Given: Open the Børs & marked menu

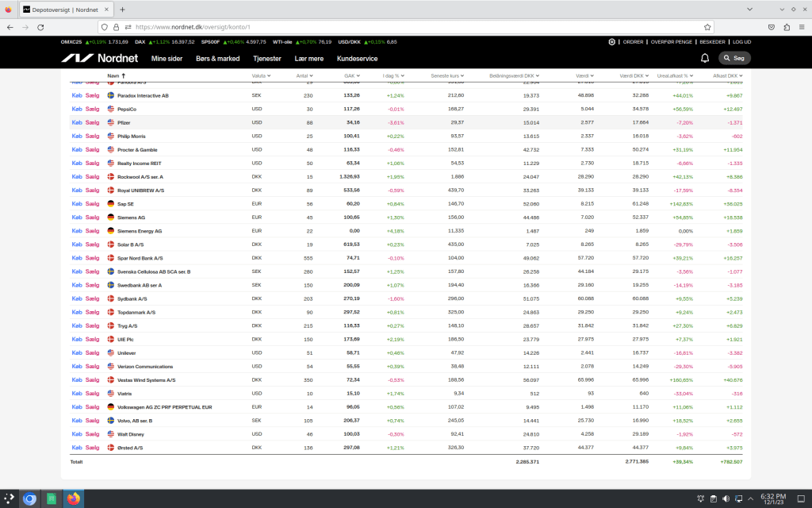Looking at the screenshot, I should point(217,59).
